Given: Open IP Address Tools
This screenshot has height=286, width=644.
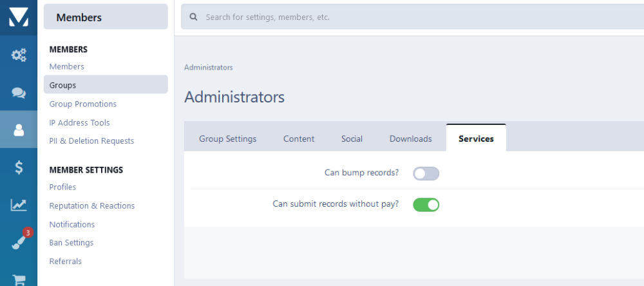Looking at the screenshot, I should pos(79,122).
